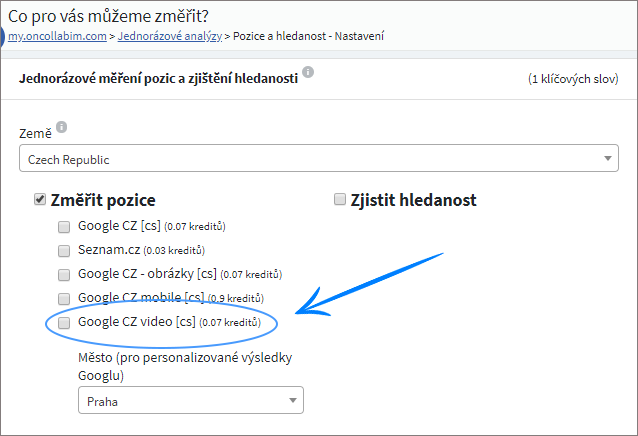Screen dimensions: 638x436
Task: Open the Czech Republic country dropdown
Action: click(x=319, y=158)
